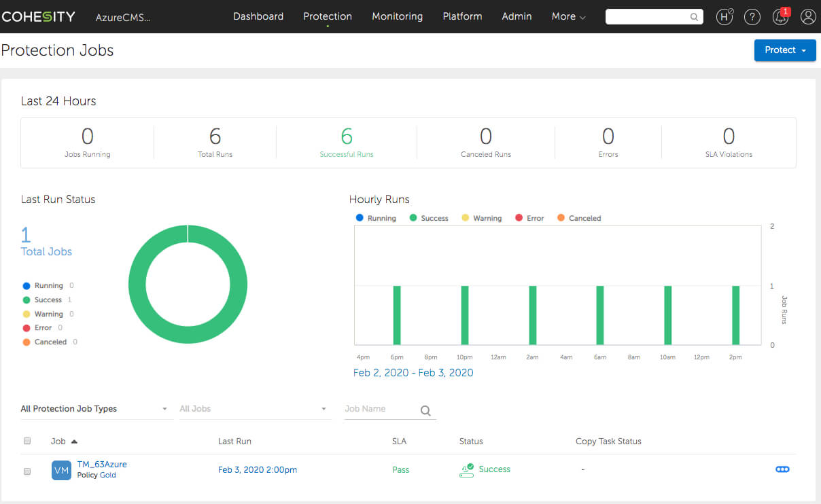Click the VM icon beside TM_63Azure
The height and width of the screenshot is (504, 821).
point(61,470)
